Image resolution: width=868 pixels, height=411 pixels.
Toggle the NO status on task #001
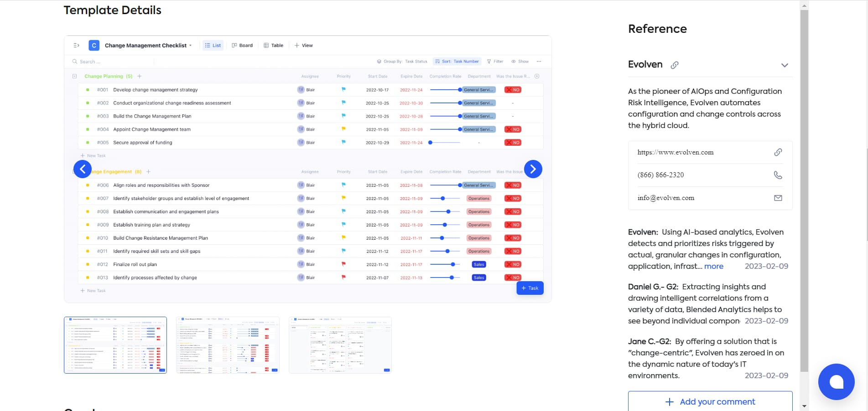pos(513,90)
